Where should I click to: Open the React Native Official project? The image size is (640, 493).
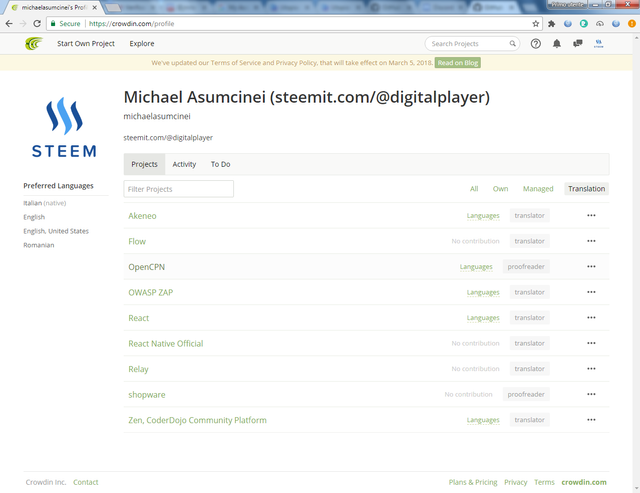pos(166,344)
